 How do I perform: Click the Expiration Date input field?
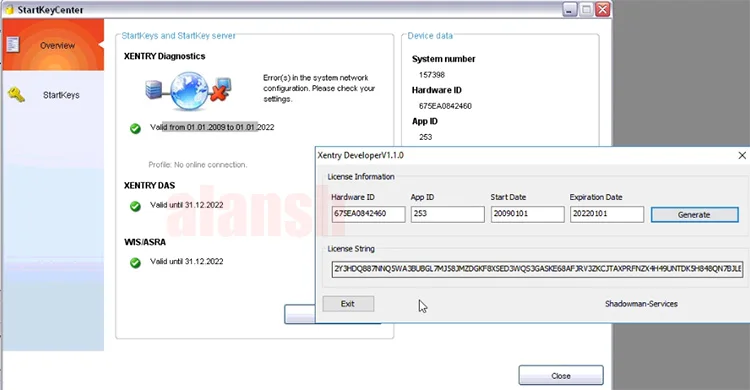tap(607, 214)
